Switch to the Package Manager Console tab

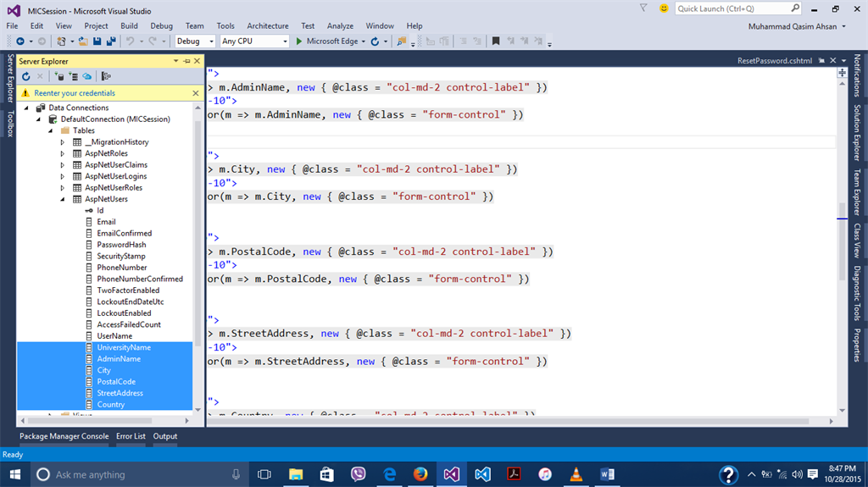(x=64, y=436)
